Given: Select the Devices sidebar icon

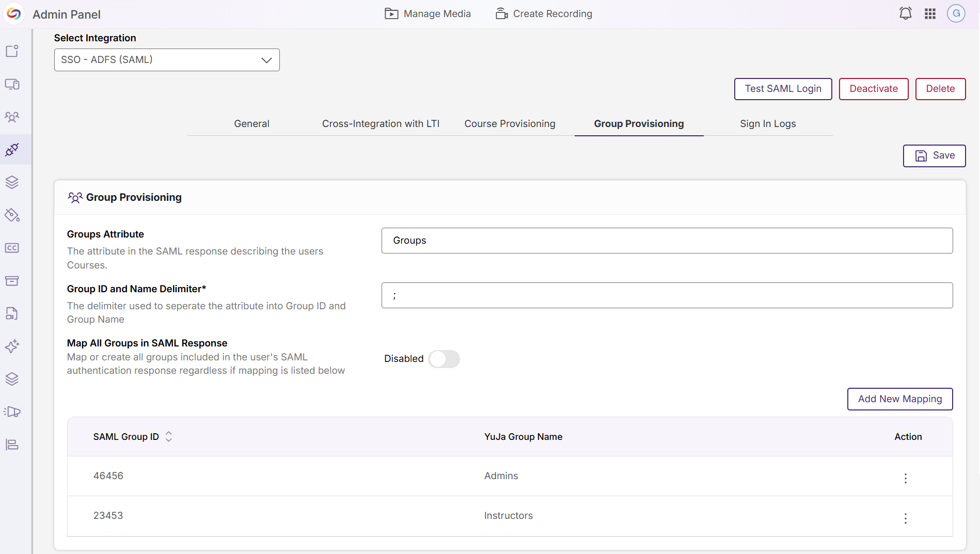Looking at the screenshot, I should tap(12, 84).
